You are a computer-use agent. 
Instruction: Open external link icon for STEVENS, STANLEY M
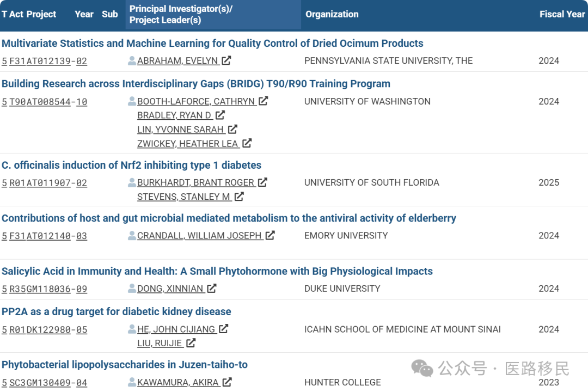(x=239, y=197)
